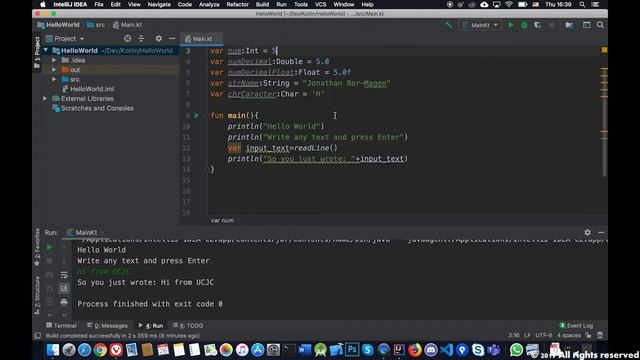Open UTF-8 encoding selector

(544, 335)
